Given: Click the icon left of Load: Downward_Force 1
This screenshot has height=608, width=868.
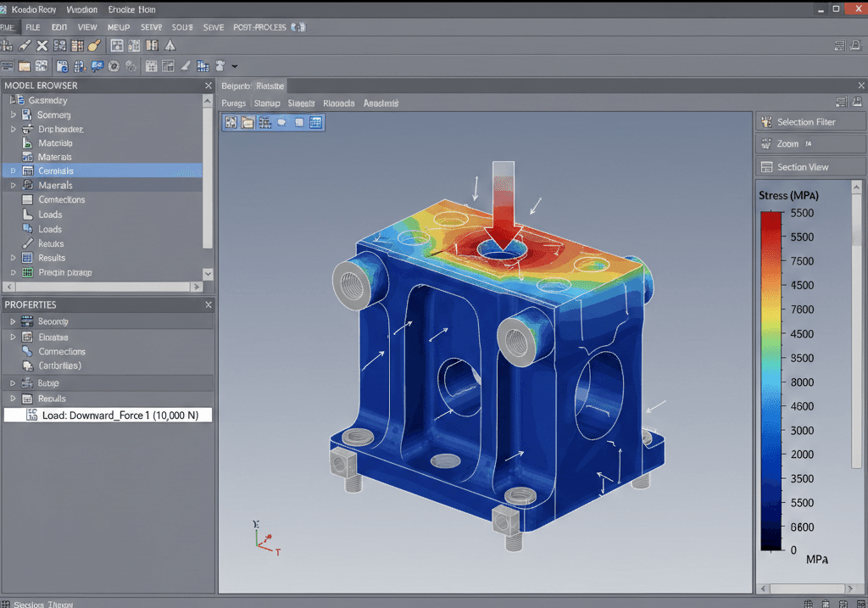Looking at the screenshot, I should (x=31, y=416).
